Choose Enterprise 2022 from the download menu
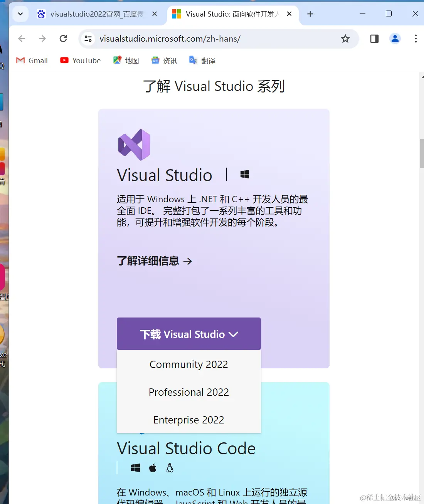The width and height of the screenshot is (424, 504). tap(189, 420)
